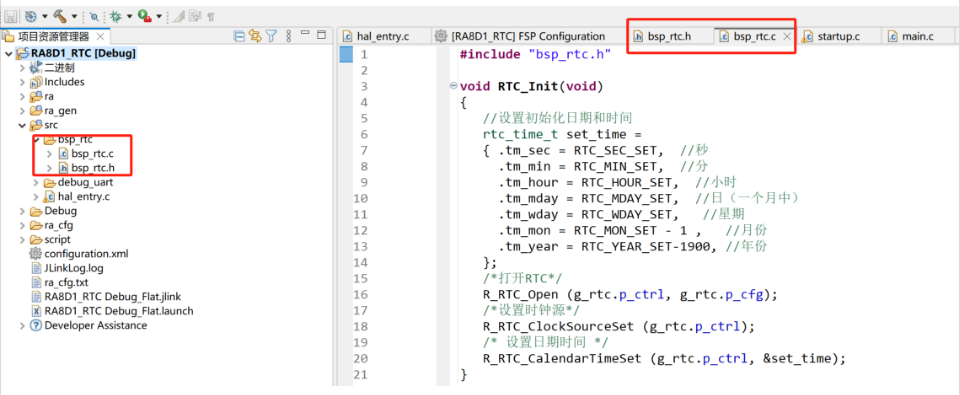Open the explorer filter funnel icon

click(272, 36)
